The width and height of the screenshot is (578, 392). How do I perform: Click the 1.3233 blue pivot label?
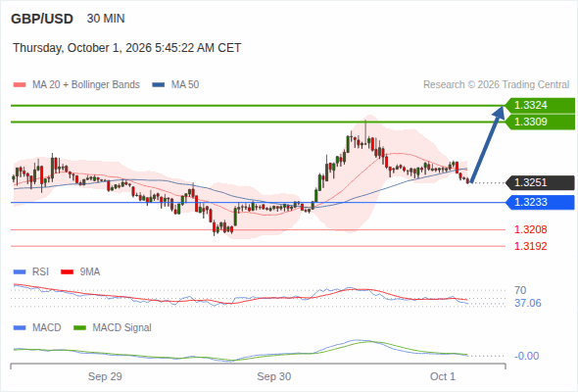click(x=541, y=203)
